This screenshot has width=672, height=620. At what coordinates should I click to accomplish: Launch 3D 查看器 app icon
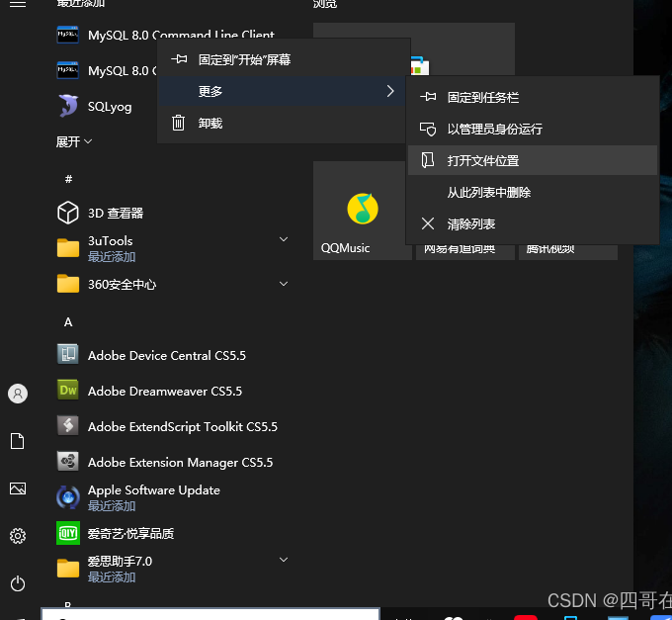tap(67, 213)
